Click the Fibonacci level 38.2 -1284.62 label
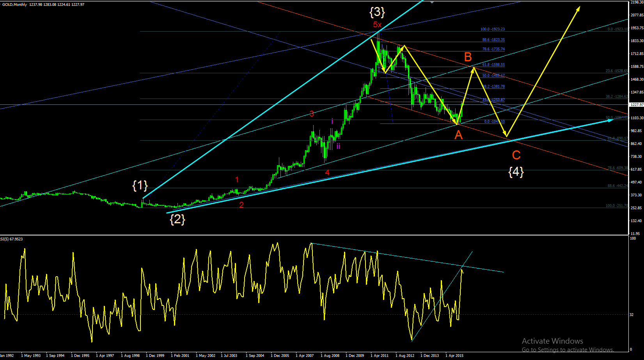This screenshot has height=360, width=644. [x=617, y=97]
